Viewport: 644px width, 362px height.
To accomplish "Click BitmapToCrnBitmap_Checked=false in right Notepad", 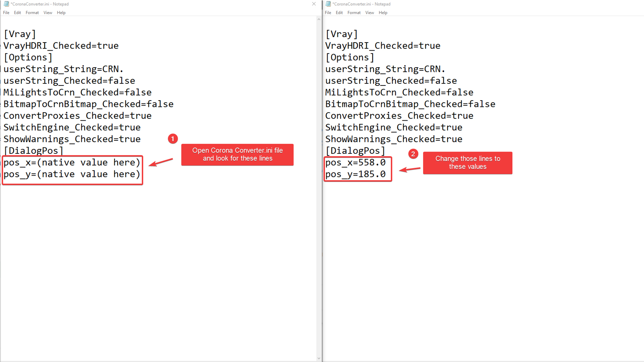I will coord(410,104).
